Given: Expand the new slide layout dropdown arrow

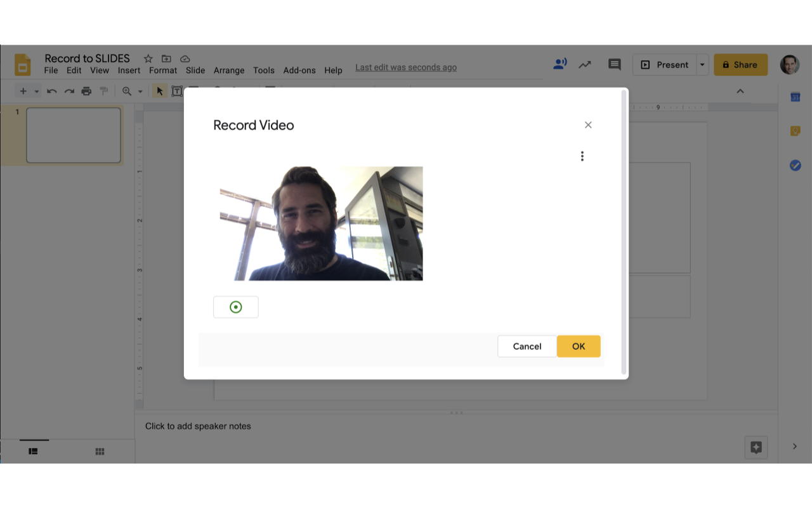Looking at the screenshot, I should [37, 91].
